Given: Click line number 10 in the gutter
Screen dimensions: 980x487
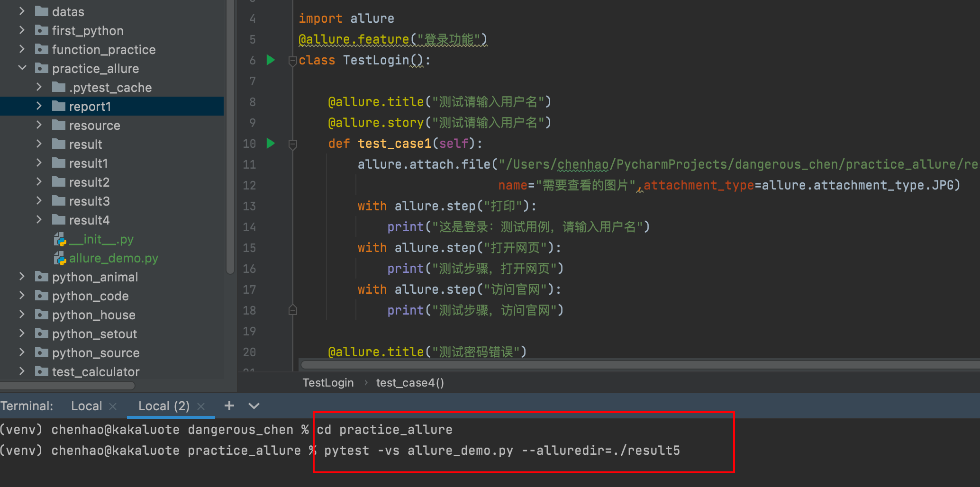Looking at the screenshot, I should click(x=249, y=144).
